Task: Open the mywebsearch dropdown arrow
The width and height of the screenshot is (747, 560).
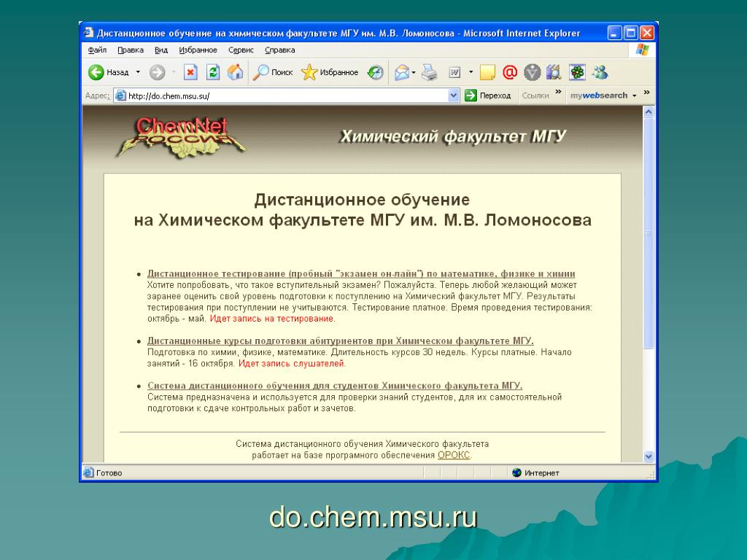Action: point(635,96)
